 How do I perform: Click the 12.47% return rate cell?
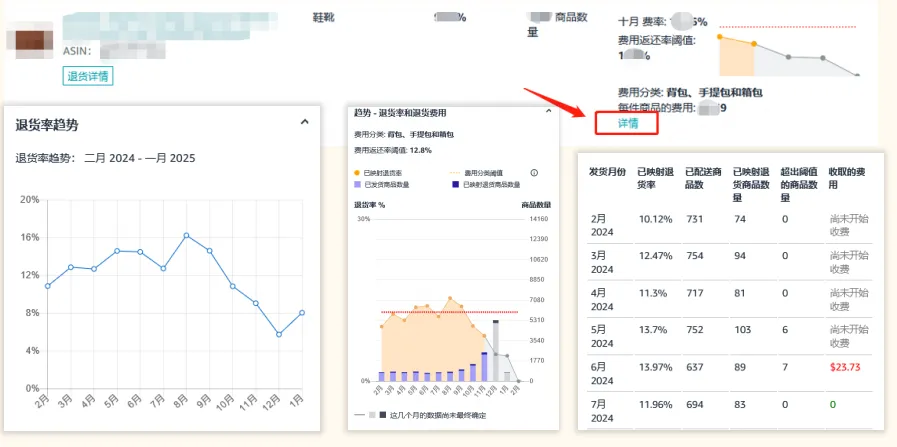[x=656, y=256]
